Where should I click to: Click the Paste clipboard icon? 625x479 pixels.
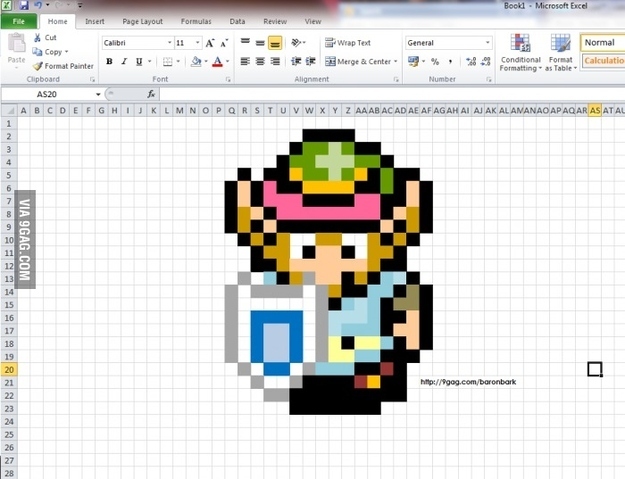tap(17, 43)
